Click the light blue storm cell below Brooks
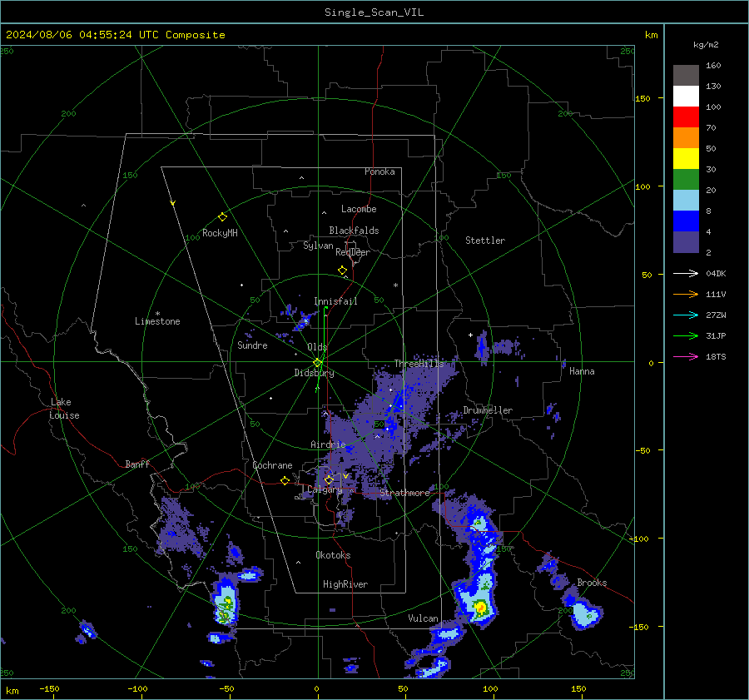Image resolution: width=749 pixels, height=700 pixels. [585, 614]
